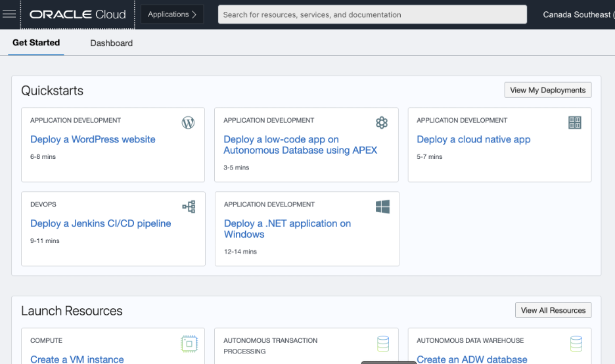615x364 pixels.
Task: Click View All Resources button
Action: [x=553, y=310]
